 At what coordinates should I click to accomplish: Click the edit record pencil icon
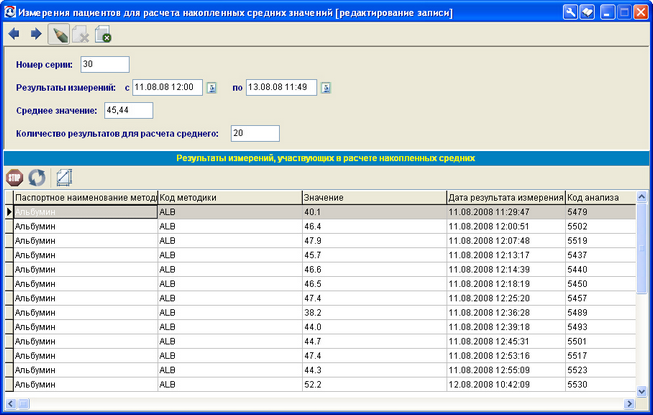59,35
